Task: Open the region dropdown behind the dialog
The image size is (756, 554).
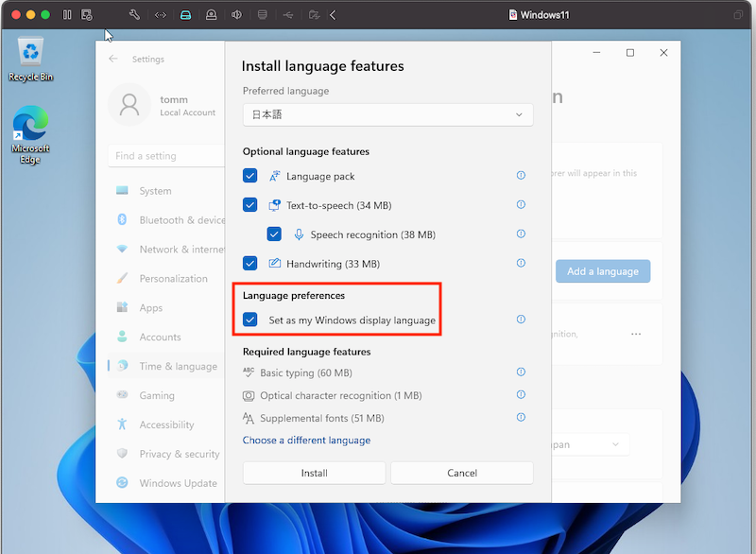Action: pyautogui.click(x=590, y=444)
